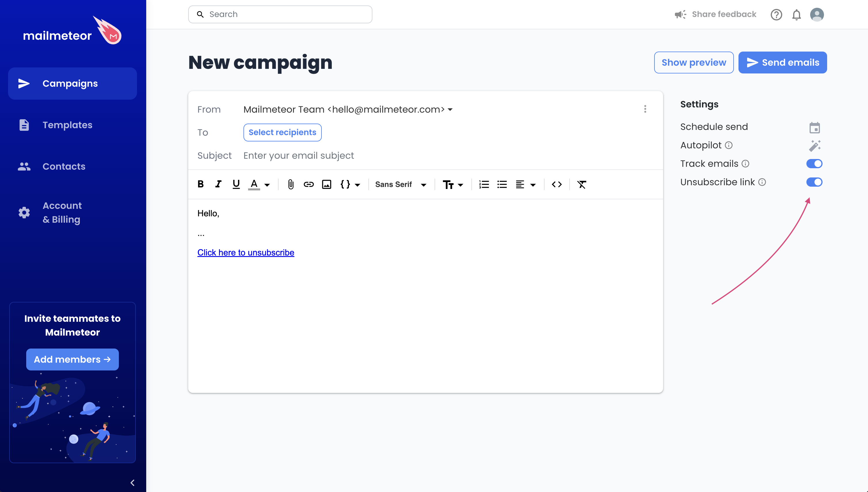Insert a numbered list
Screen dimensions: 868x492
pos(484,184)
